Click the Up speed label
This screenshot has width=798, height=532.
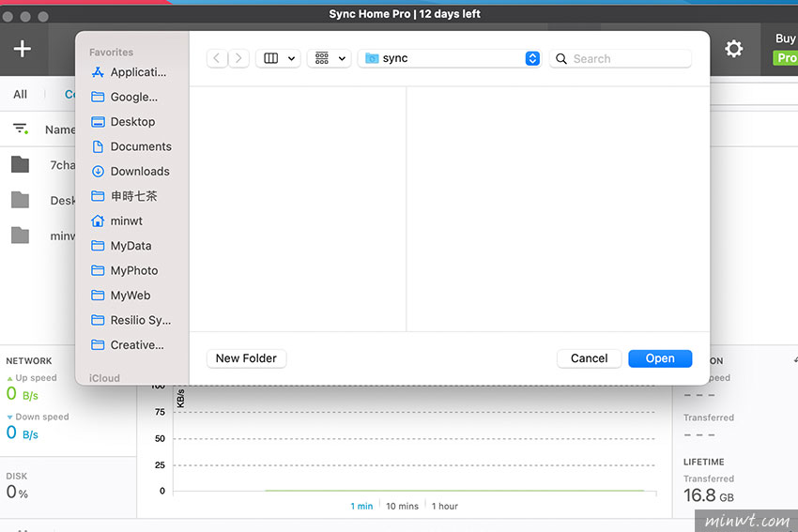click(36, 378)
